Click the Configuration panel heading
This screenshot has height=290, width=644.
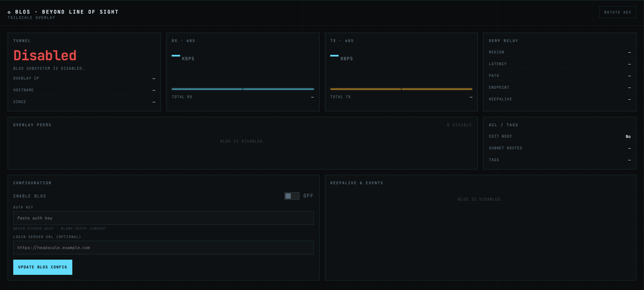tap(32, 183)
